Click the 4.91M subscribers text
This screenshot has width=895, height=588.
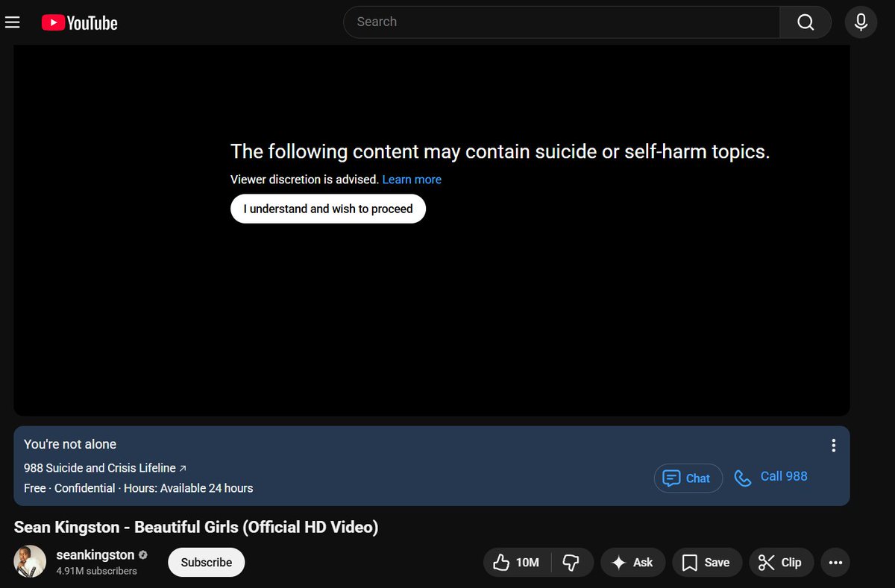(x=97, y=571)
